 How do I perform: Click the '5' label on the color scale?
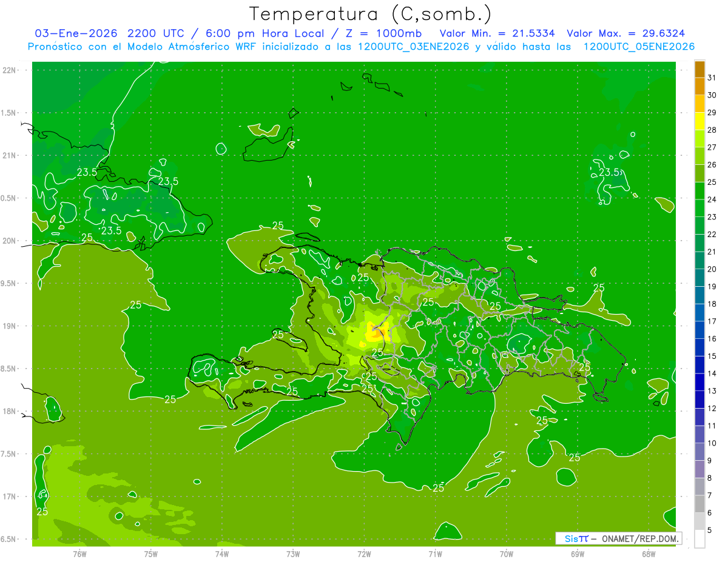click(709, 530)
